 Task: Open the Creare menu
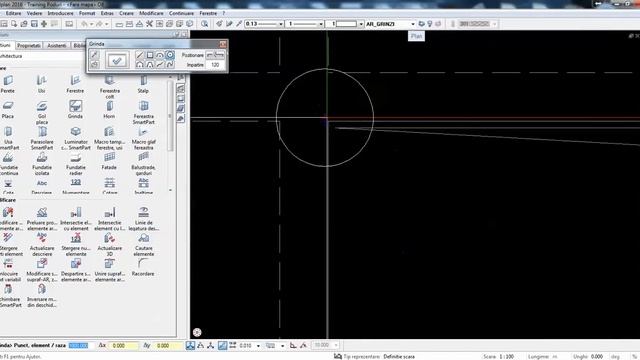[x=126, y=13]
